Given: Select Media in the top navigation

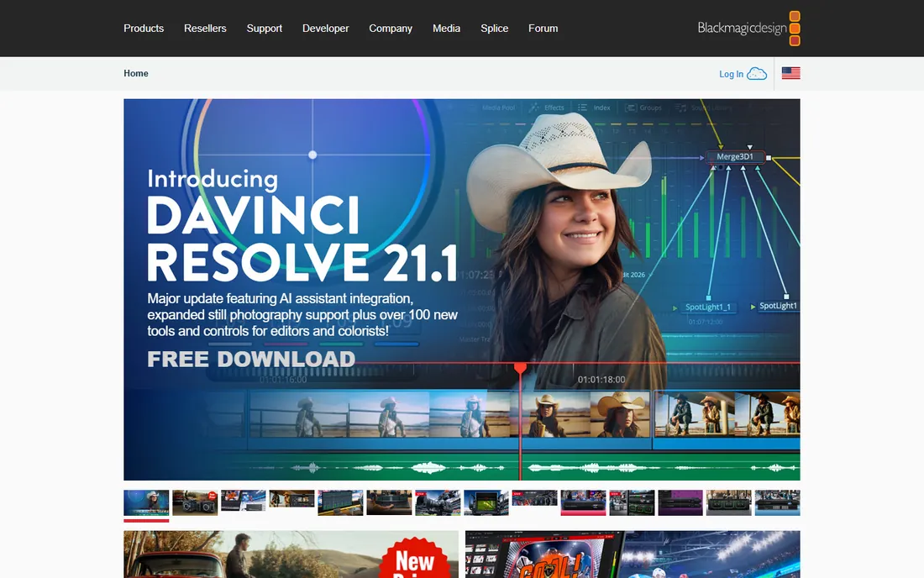Looking at the screenshot, I should click(446, 29).
